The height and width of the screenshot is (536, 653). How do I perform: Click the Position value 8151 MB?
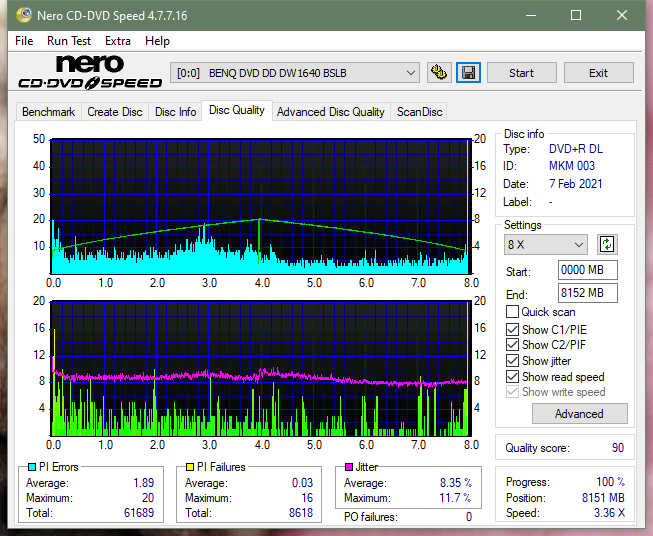(x=603, y=498)
